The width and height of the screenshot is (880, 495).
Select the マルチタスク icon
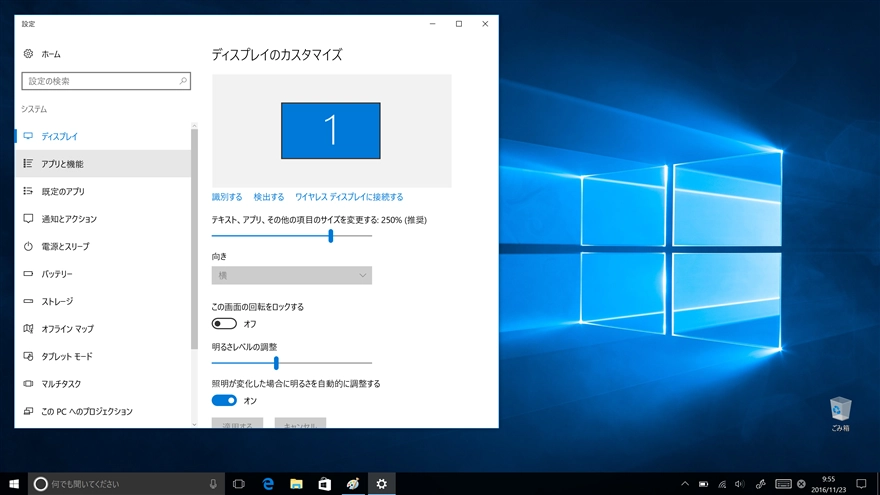tap(28, 383)
